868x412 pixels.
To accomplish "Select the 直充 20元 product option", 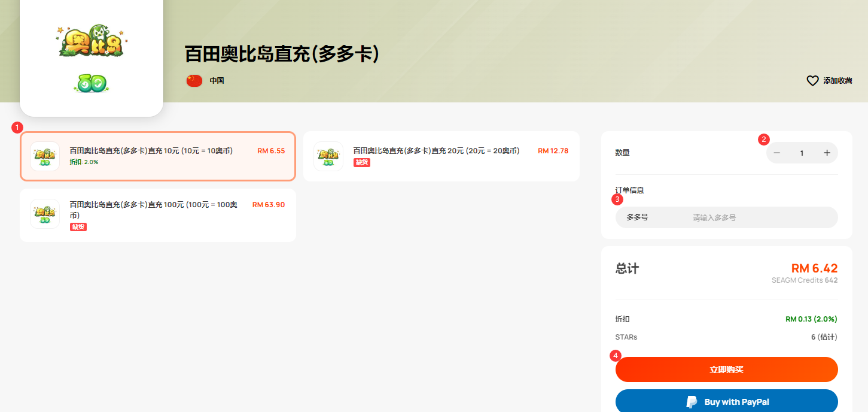I will click(x=441, y=156).
